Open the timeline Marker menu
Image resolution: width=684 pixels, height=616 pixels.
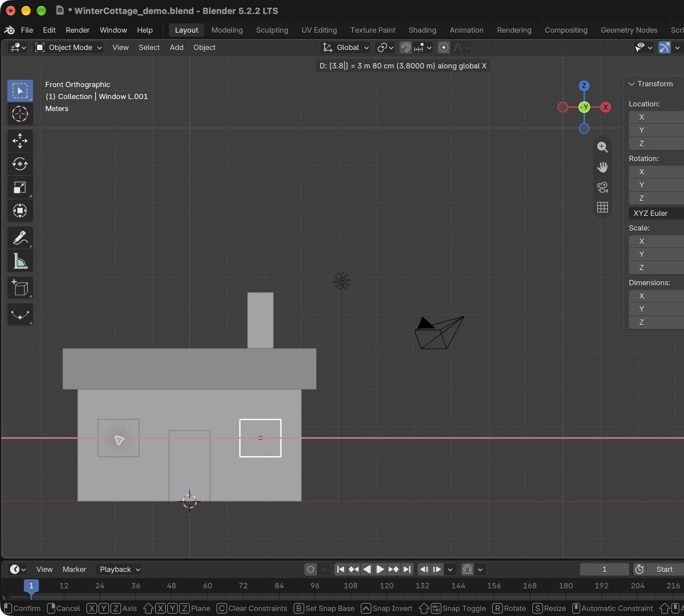[x=74, y=569]
